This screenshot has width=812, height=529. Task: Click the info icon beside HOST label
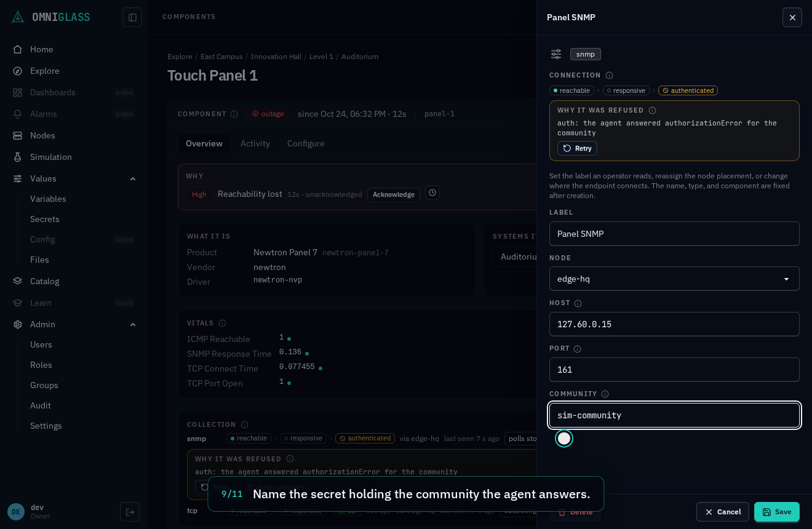point(578,303)
